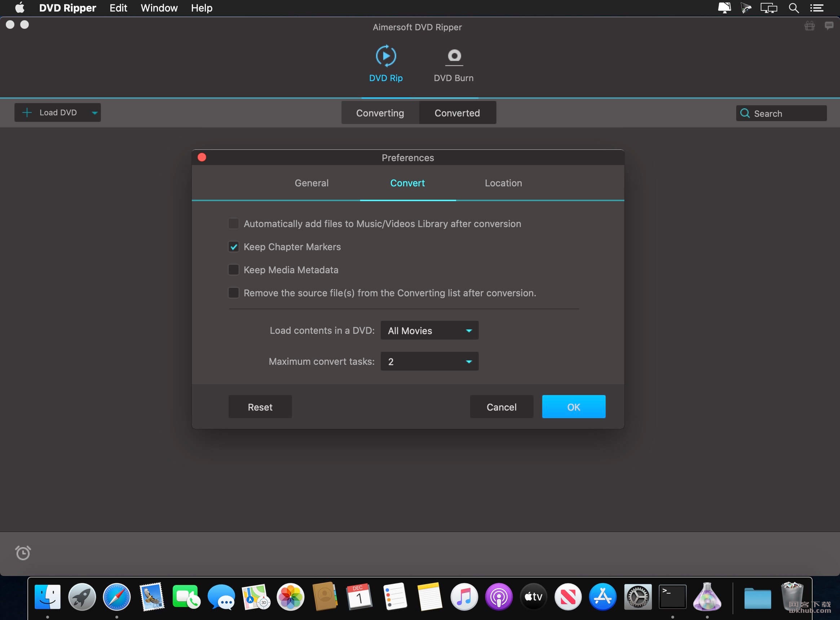Open Apple TV app in Dock
This screenshot has height=620, width=840.
(533, 597)
